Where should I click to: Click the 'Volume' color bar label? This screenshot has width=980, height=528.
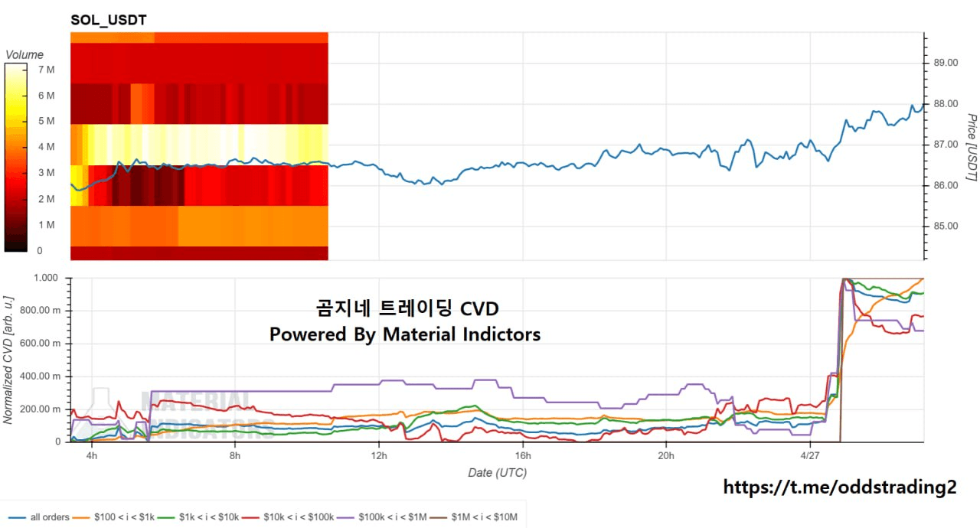24,55
